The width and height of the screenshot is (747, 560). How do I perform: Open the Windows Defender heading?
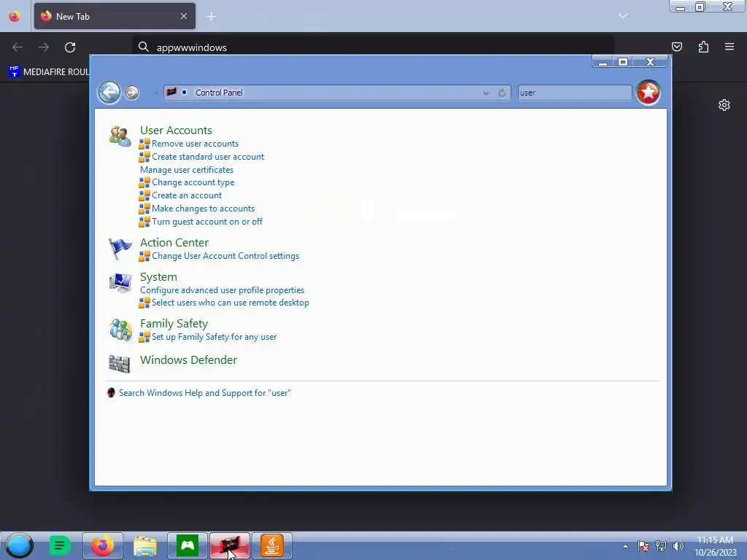188,359
